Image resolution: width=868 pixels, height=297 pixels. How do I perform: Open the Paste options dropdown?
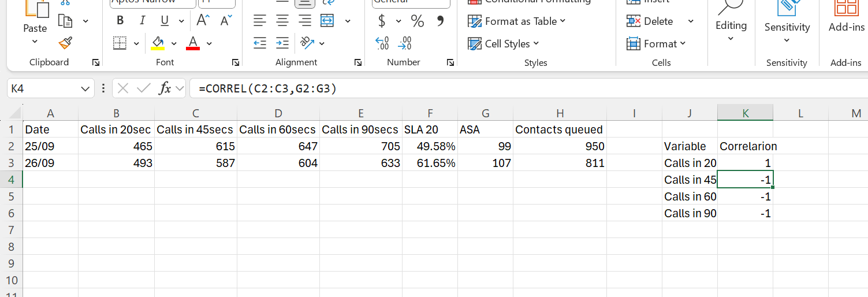pyautogui.click(x=35, y=41)
